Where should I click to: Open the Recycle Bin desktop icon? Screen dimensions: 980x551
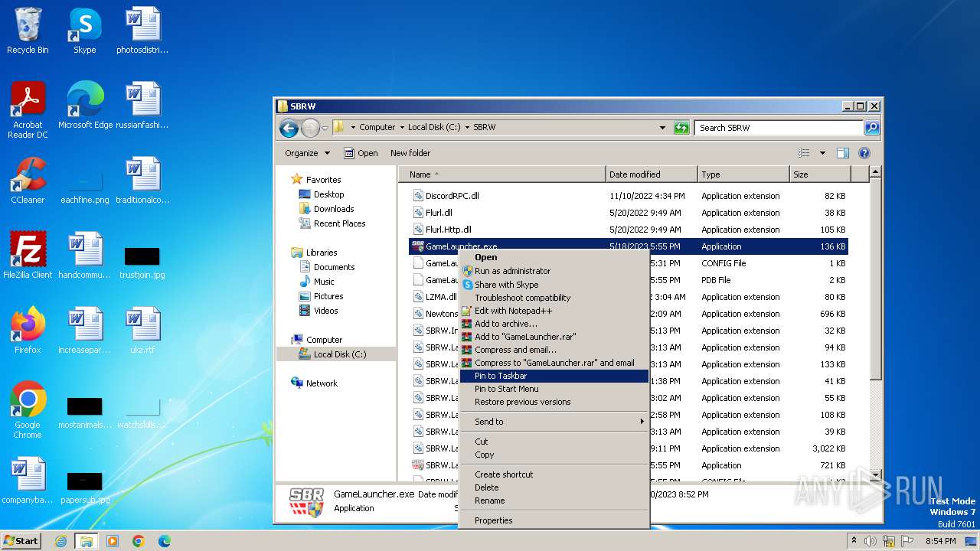[28, 31]
